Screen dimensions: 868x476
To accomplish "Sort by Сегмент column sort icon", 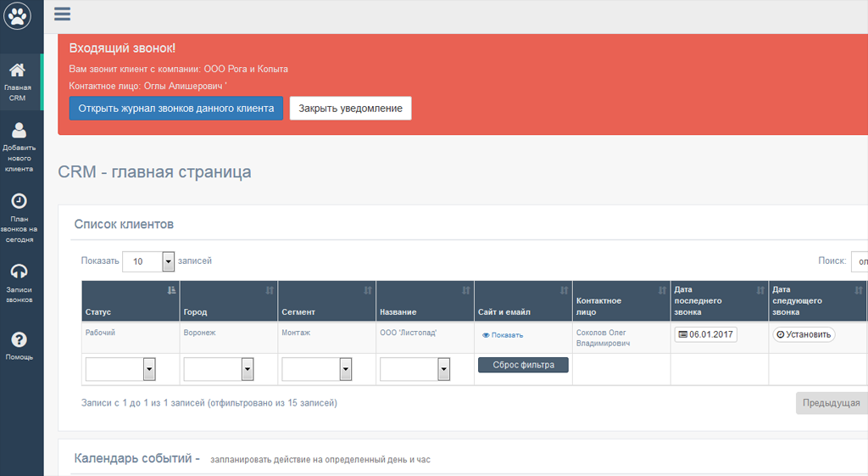I will point(368,290).
